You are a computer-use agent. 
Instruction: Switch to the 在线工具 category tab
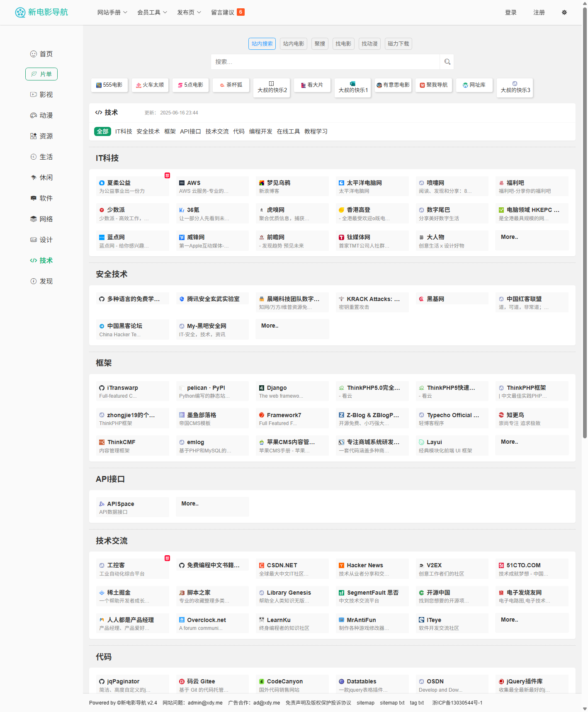pyautogui.click(x=288, y=131)
